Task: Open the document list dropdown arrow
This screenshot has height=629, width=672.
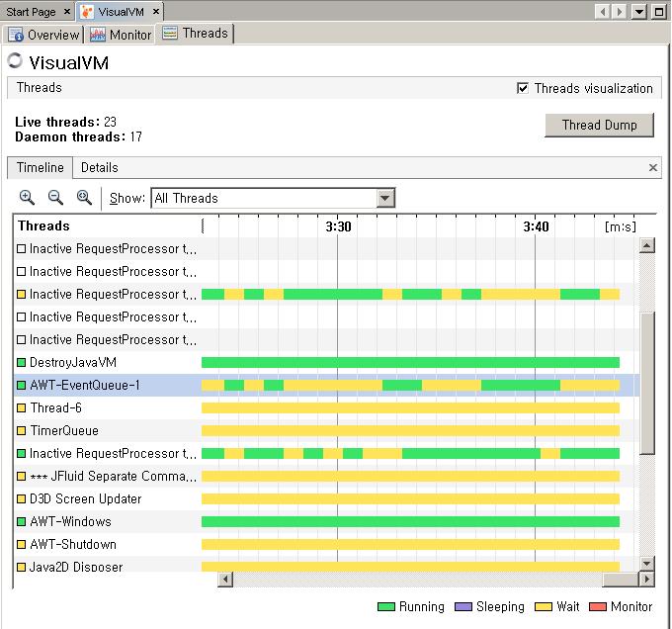Action: [x=639, y=12]
